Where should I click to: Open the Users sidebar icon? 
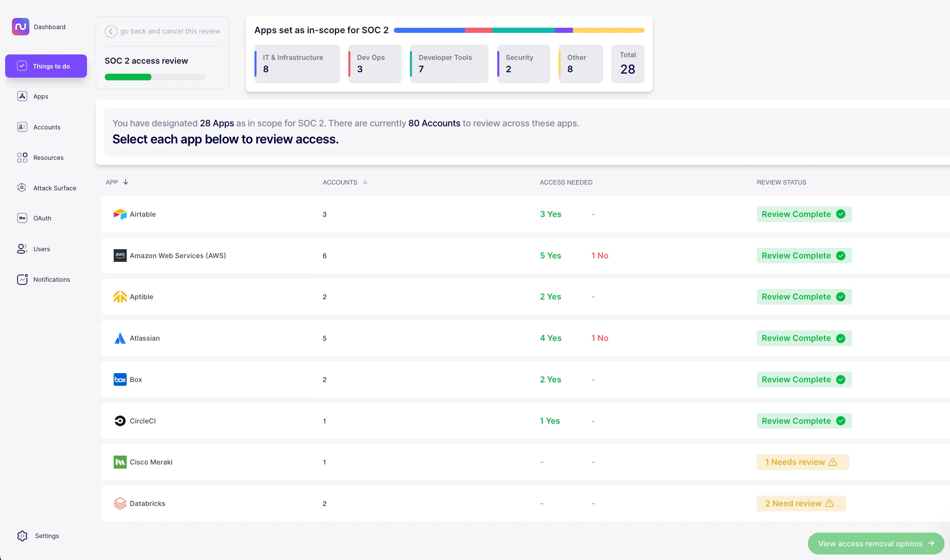point(22,249)
